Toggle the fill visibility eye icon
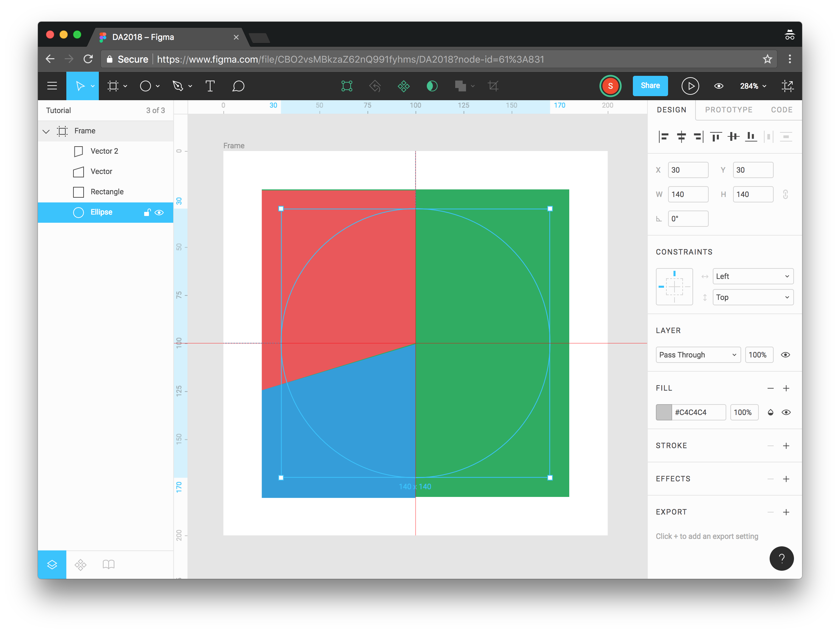The width and height of the screenshot is (840, 633). [786, 412]
